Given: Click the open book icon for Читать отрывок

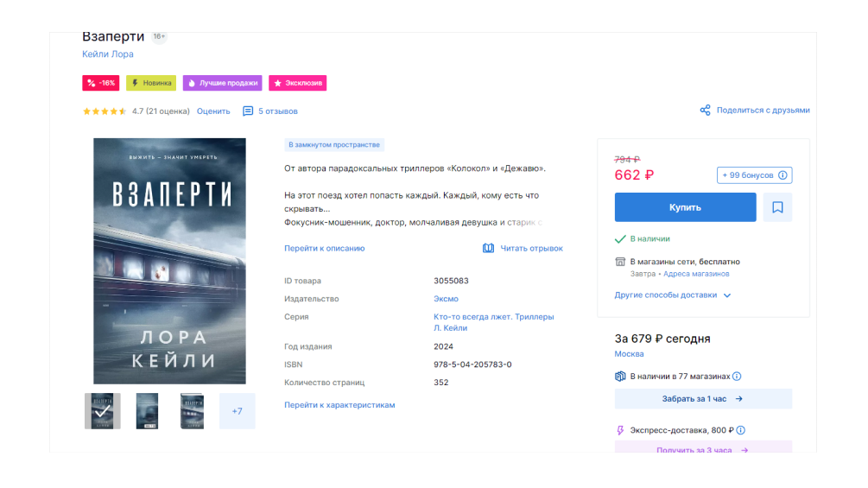Looking at the screenshot, I should (489, 248).
